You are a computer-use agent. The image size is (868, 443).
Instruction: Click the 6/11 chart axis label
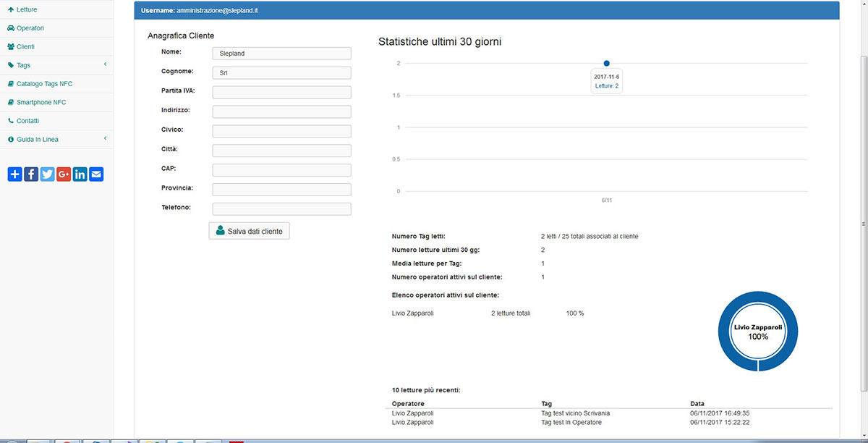(606, 200)
